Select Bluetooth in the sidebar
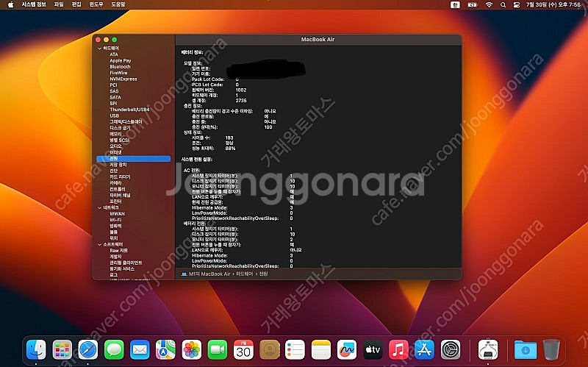588x367 pixels. click(x=120, y=67)
